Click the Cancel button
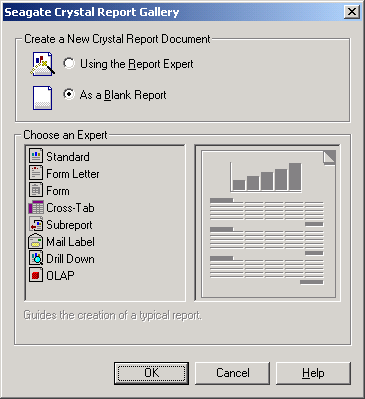 pos(232,373)
